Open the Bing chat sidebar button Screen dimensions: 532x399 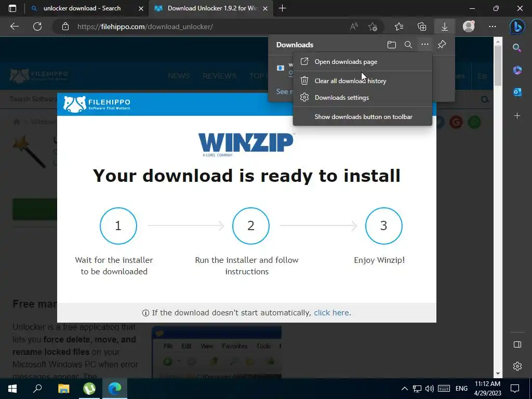tap(517, 26)
